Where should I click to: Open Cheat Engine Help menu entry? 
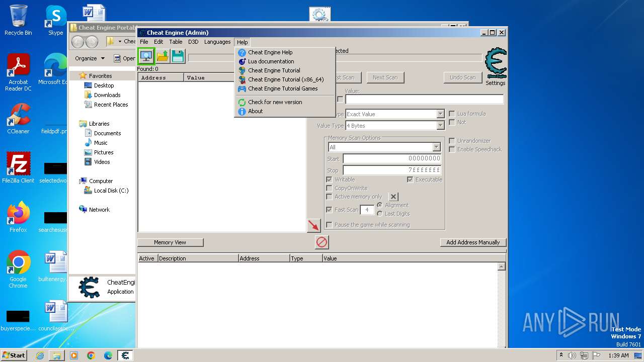[x=270, y=52]
